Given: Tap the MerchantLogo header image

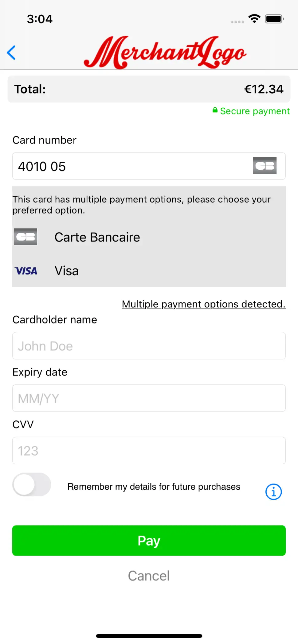Looking at the screenshot, I should pos(165,52).
